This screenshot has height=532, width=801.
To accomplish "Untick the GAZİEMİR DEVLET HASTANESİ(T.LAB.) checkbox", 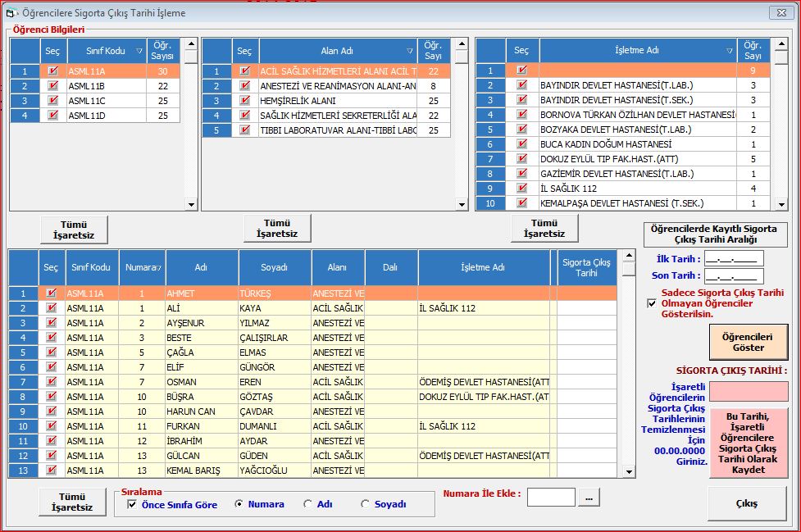I will pyautogui.click(x=522, y=174).
